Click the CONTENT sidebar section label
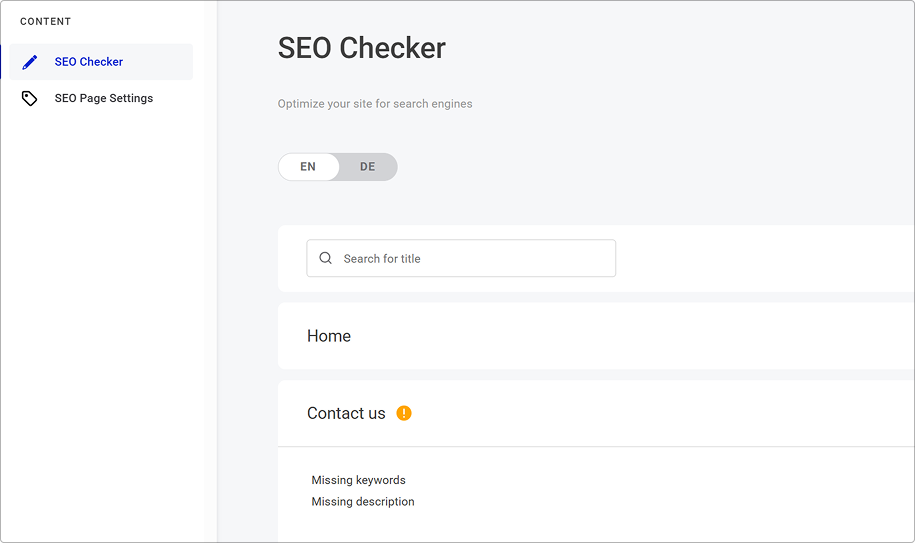This screenshot has width=915, height=543. [46, 22]
